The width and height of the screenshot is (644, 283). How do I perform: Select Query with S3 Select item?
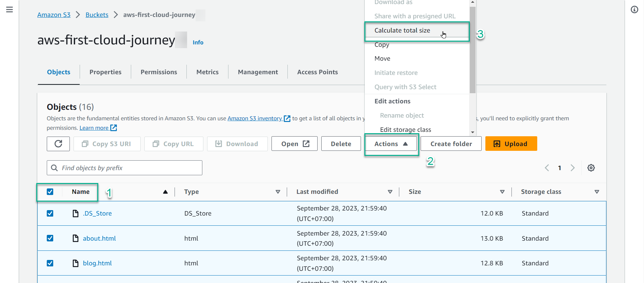coord(417,87)
